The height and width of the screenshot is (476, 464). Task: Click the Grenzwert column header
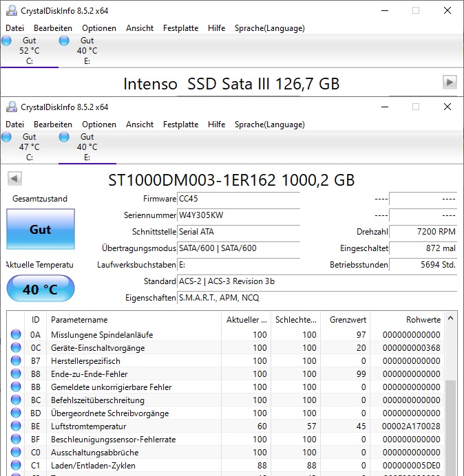(345, 320)
